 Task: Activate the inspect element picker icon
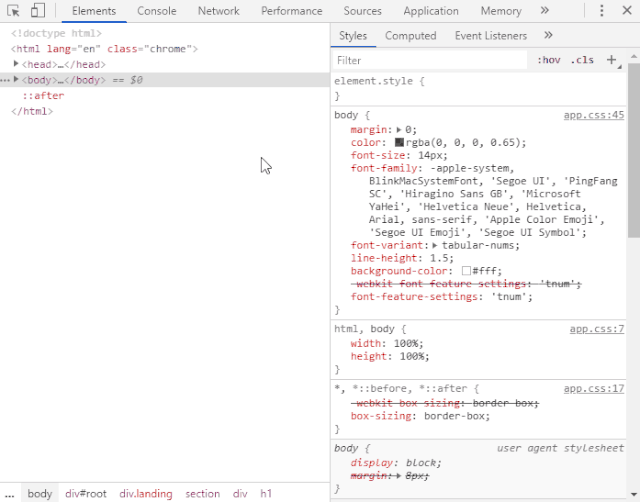[x=13, y=11]
